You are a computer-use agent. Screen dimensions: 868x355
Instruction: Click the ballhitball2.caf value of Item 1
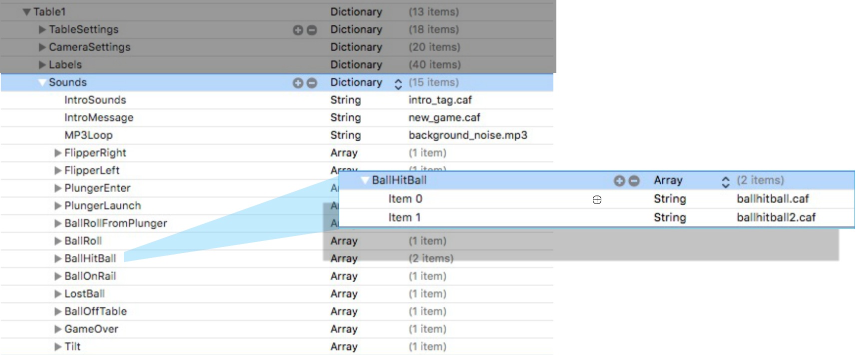tap(776, 217)
